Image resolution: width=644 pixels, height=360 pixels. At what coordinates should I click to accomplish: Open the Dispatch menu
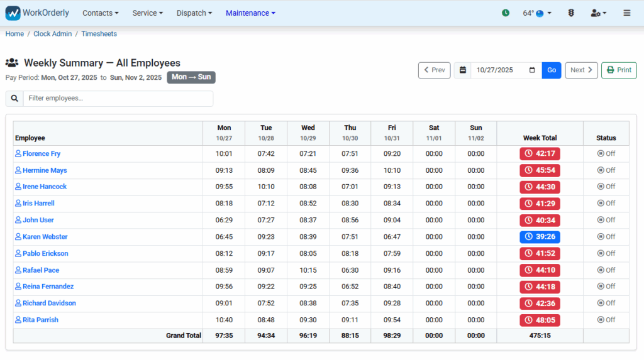click(x=194, y=13)
